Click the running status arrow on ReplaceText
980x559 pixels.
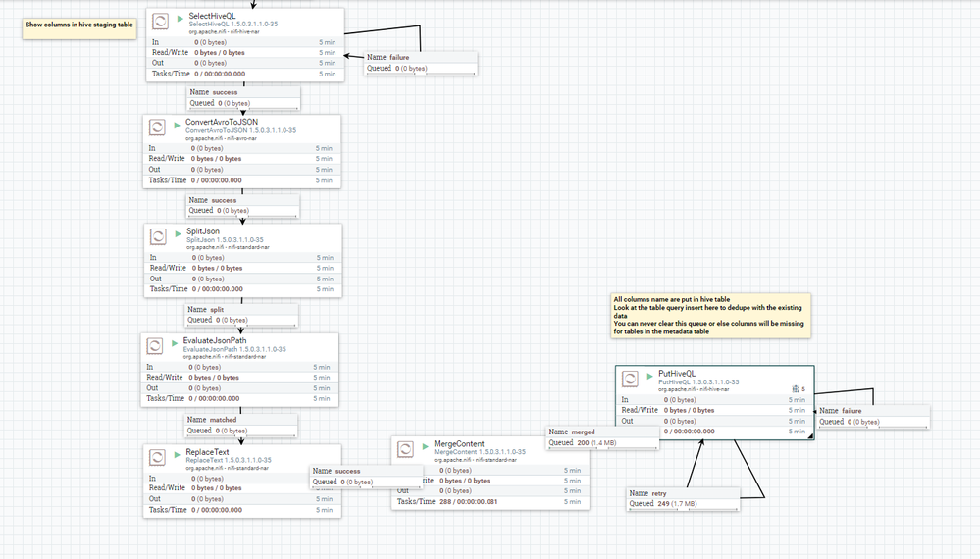[x=178, y=455]
